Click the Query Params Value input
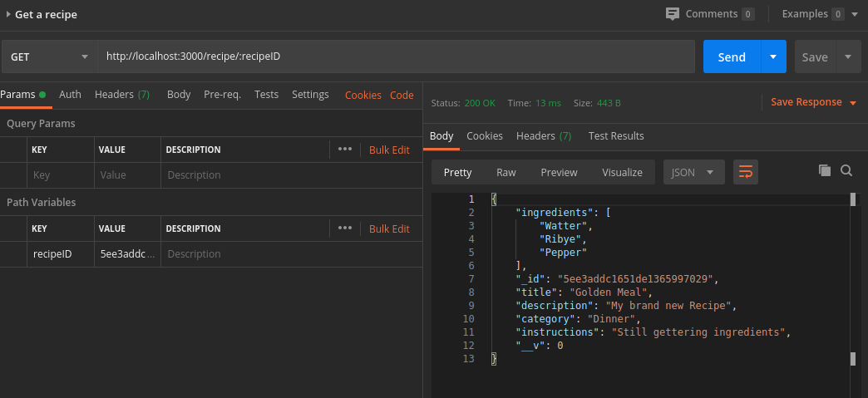 click(x=127, y=175)
